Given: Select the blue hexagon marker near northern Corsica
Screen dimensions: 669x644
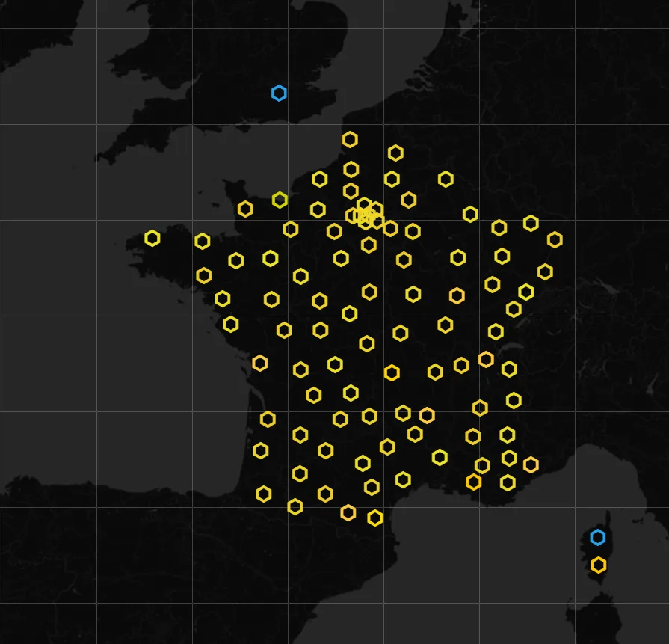Looking at the screenshot, I should click(x=597, y=536).
